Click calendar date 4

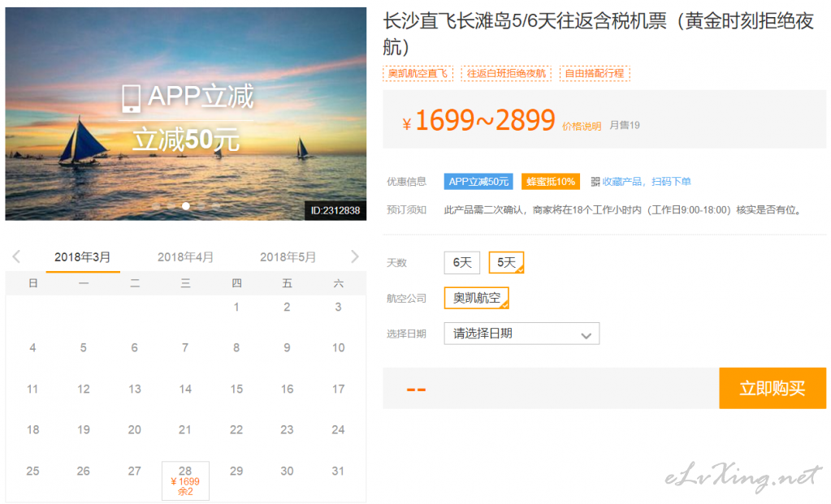(32, 348)
